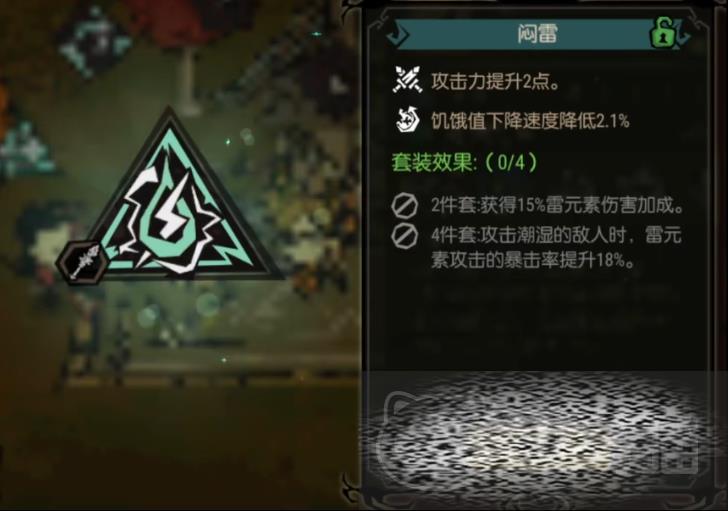This screenshot has width=728, height=511.
Task: Click the hunger stomach icon
Action: 407,120
